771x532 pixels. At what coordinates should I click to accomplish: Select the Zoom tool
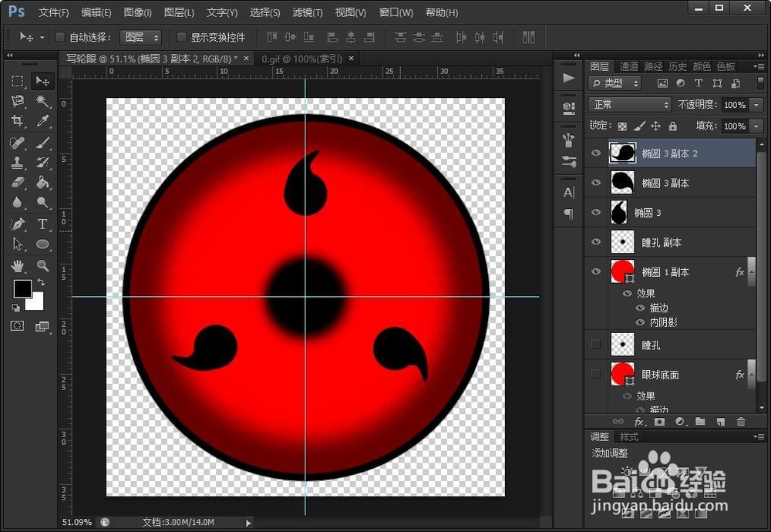pyautogui.click(x=42, y=266)
